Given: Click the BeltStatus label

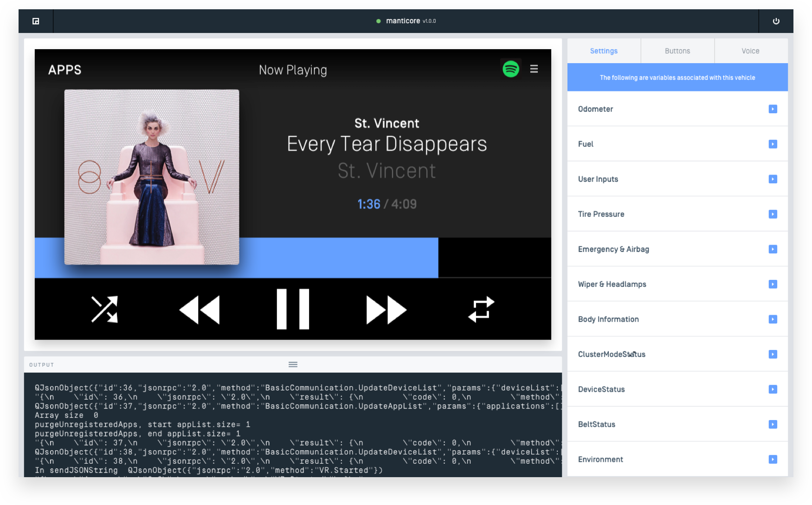Looking at the screenshot, I should pyautogui.click(x=597, y=424).
